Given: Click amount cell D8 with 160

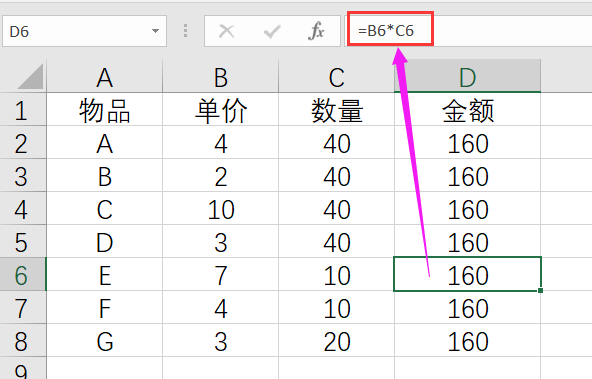Looking at the screenshot, I should [467, 340].
